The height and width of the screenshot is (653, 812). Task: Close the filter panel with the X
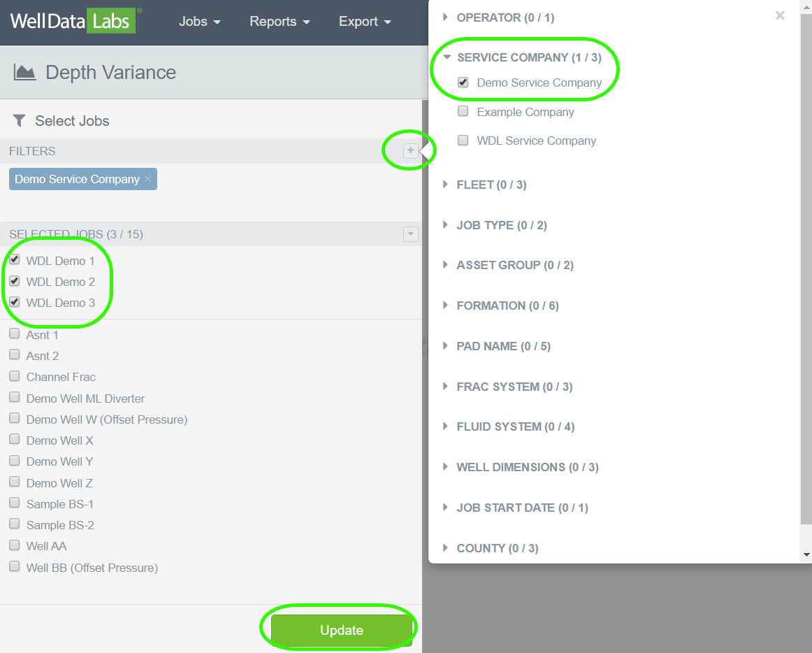(780, 15)
